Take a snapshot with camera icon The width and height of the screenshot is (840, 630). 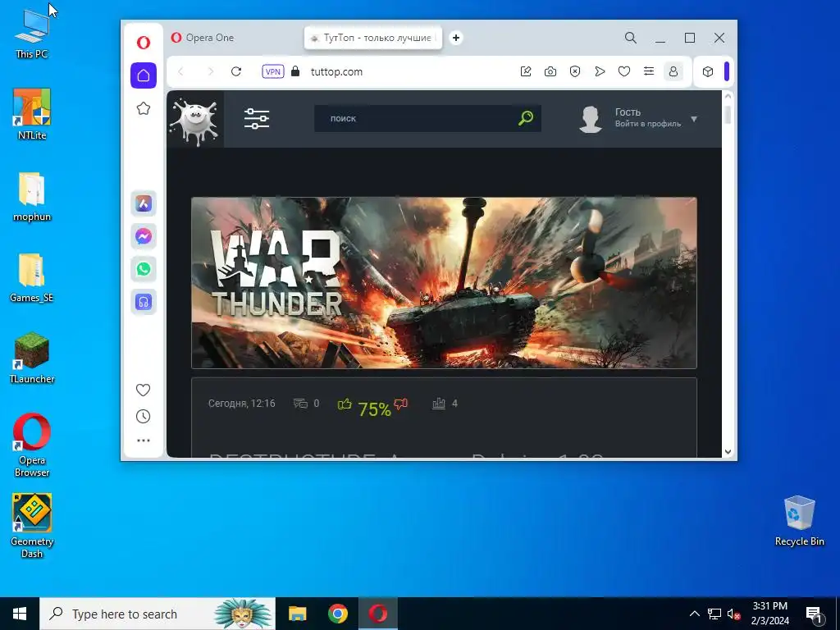click(x=550, y=71)
